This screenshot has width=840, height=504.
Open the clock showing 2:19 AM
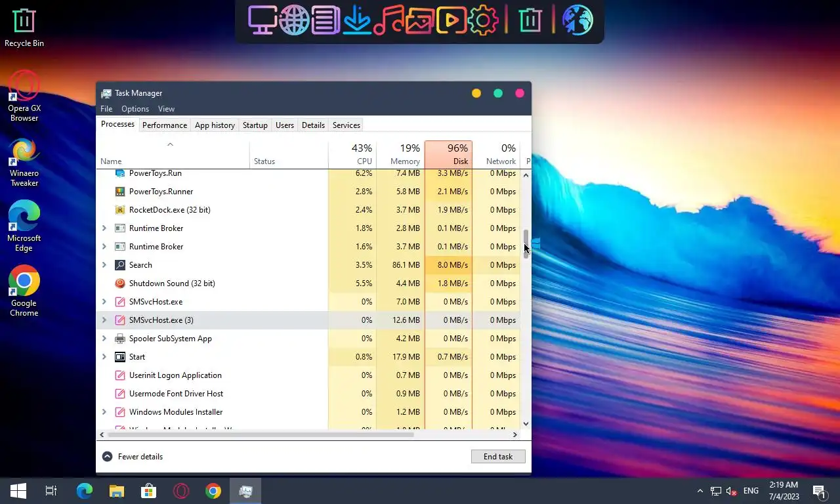coord(784,491)
